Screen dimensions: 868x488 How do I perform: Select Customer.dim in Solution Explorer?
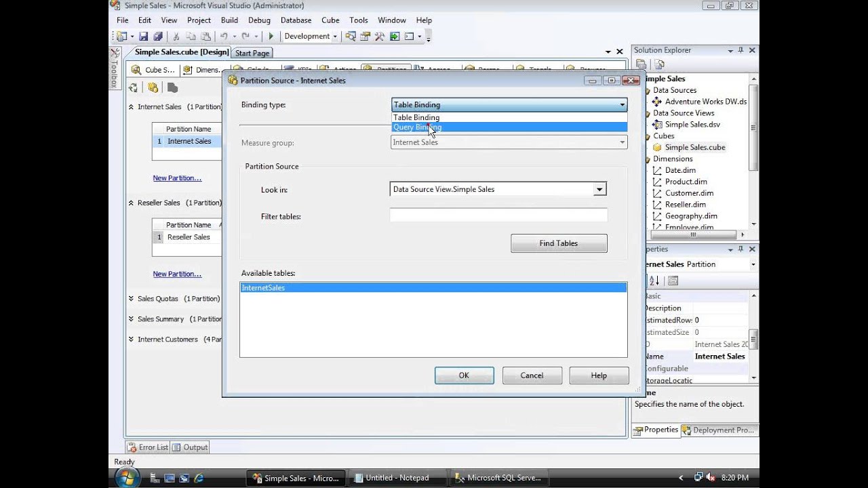689,193
